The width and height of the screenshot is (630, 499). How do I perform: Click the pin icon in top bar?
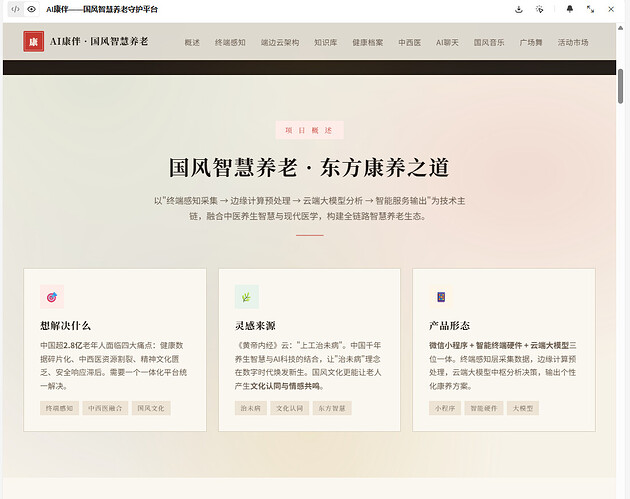coord(570,9)
